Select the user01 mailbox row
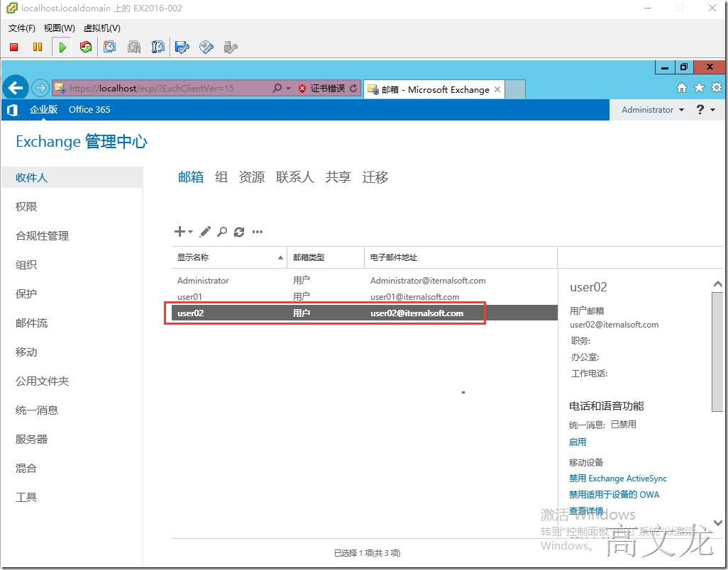 (365, 297)
